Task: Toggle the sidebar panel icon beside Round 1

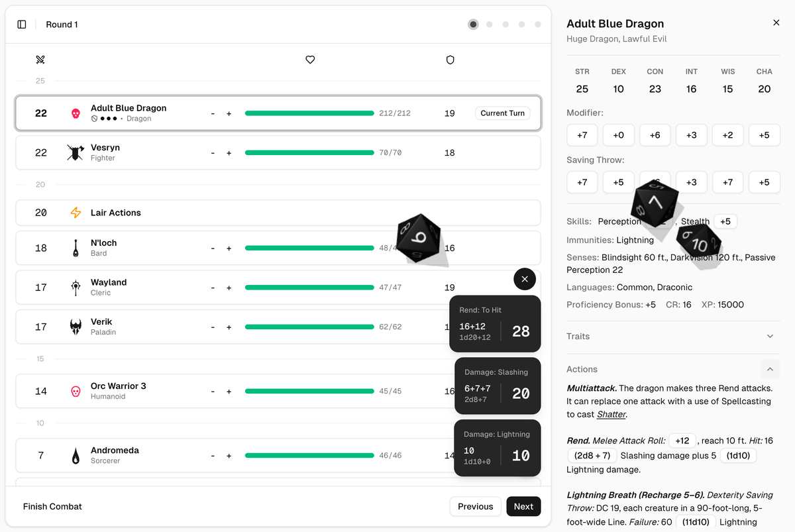Action: [x=22, y=24]
